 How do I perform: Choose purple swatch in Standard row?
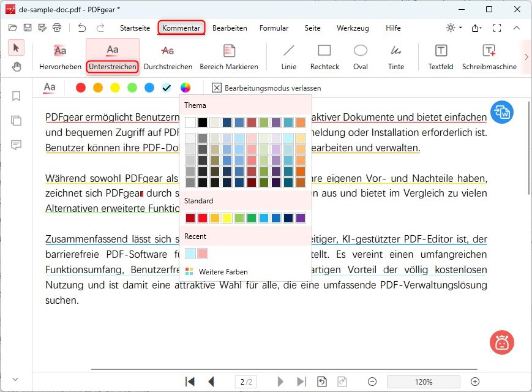[300, 217]
